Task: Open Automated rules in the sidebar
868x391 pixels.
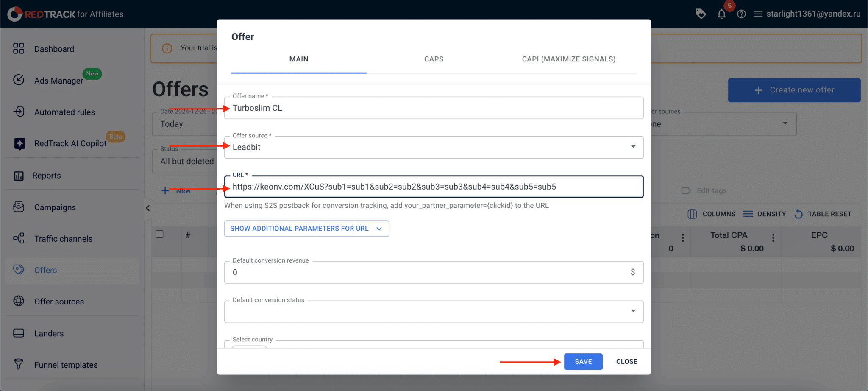Action: click(x=64, y=112)
